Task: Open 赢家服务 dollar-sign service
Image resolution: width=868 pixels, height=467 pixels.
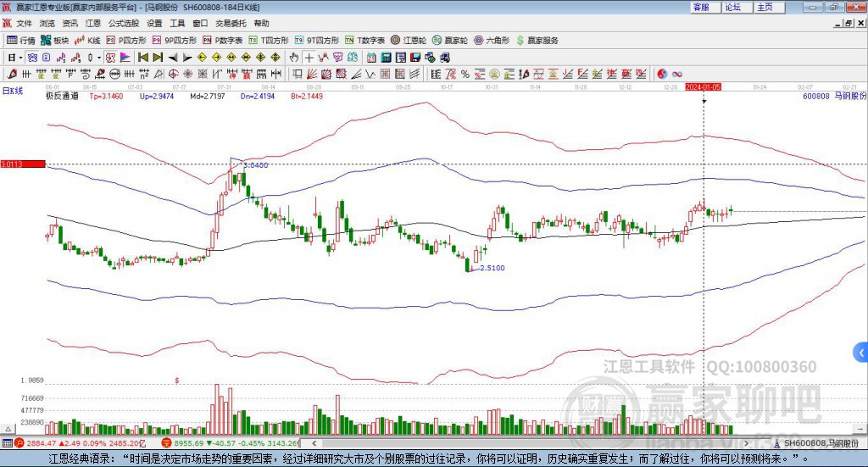Action: [537, 41]
